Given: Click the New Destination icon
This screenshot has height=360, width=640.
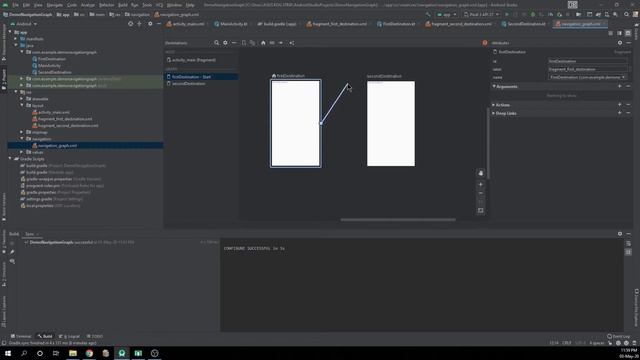Looking at the screenshot, I should (244, 43).
